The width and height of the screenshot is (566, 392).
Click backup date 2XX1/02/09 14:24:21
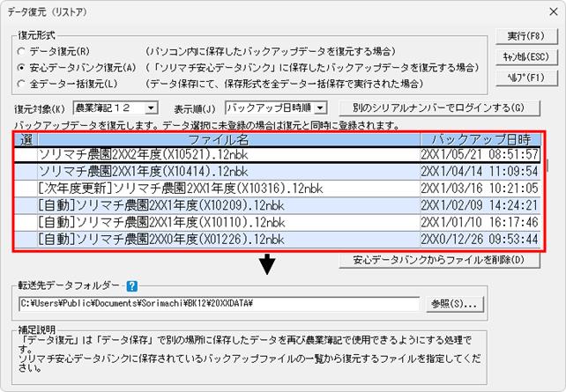point(480,205)
